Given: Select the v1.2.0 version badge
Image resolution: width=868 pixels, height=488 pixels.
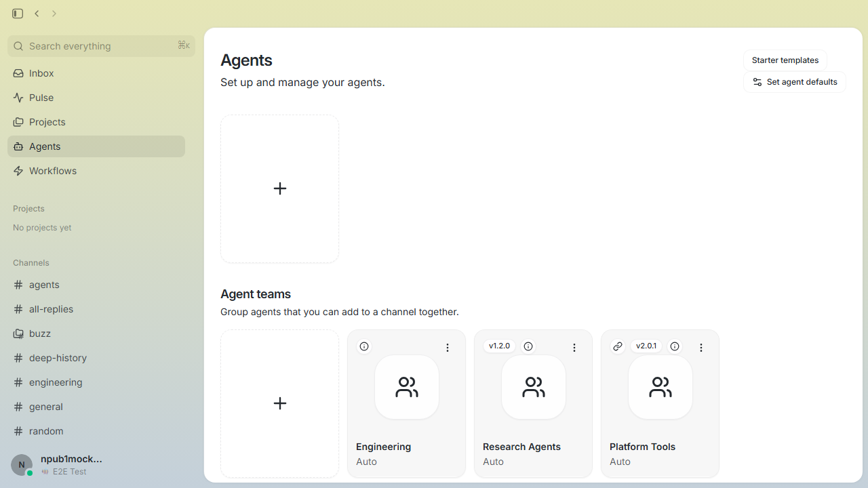Looking at the screenshot, I should coord(499,346).
